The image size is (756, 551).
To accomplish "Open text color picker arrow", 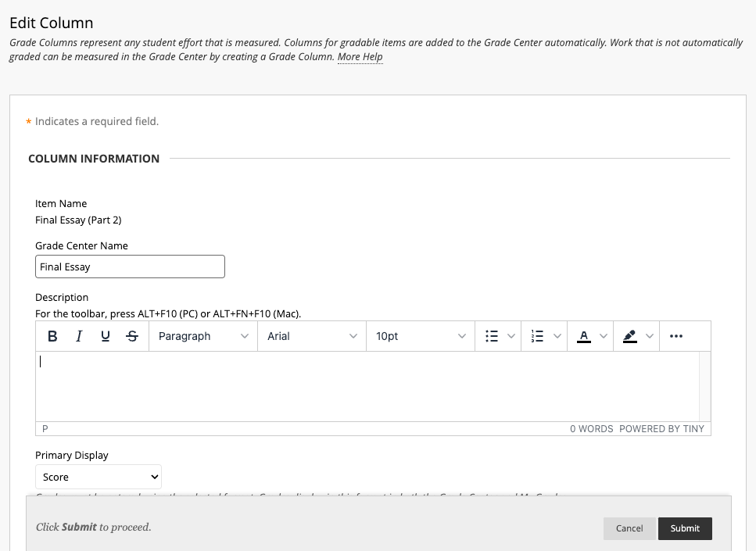I will [604, 336].
